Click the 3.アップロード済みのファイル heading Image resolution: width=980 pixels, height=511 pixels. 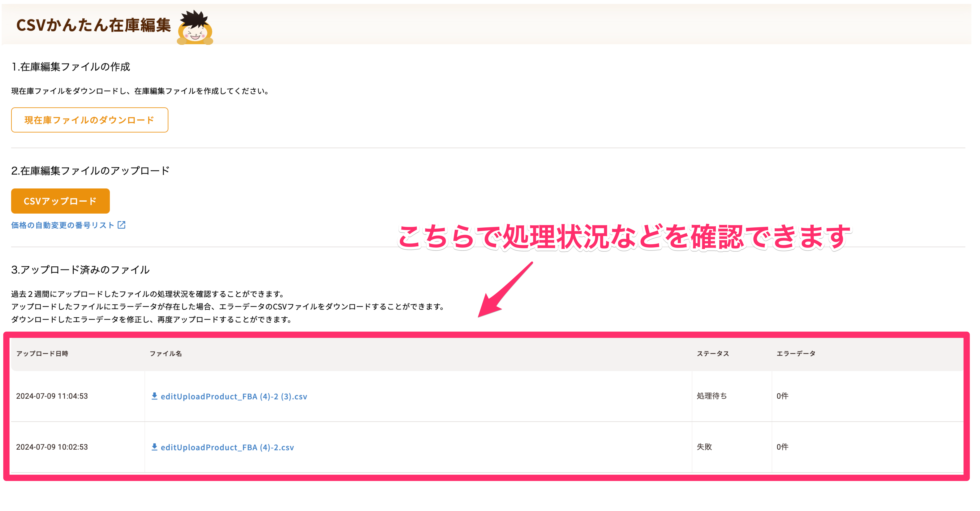click(81, 270)
